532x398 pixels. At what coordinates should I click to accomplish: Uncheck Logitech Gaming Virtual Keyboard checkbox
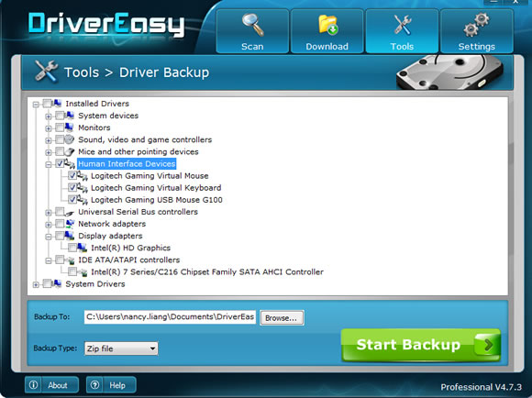coord(72,187)
